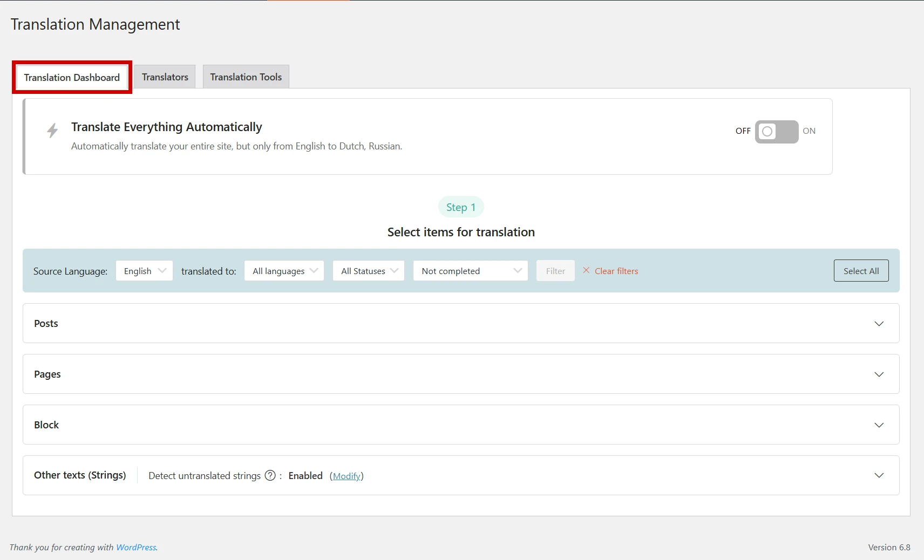Click the question mark help icon near Detect untranslated strings
924x560 pixels.
click(270, 476)
